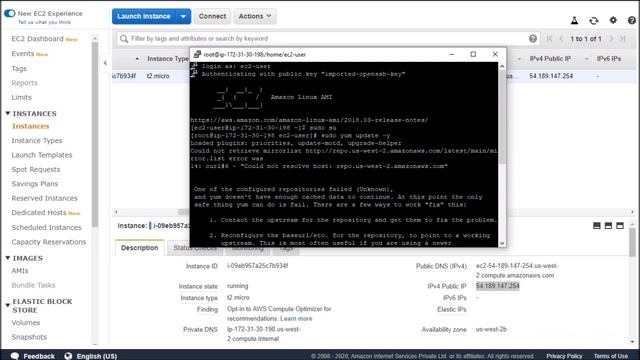Open Volumes in the sidebar

pos(26,322)
